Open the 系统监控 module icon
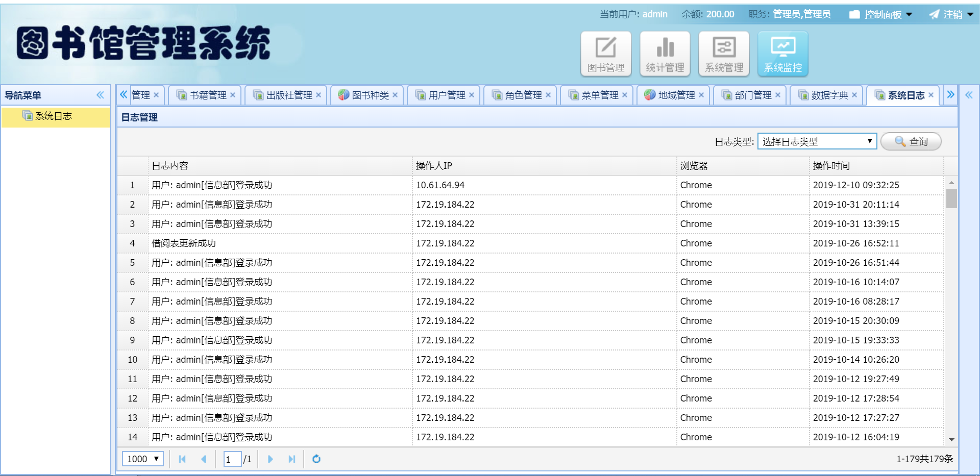The image size is (980, 476). tap(783, 54)
